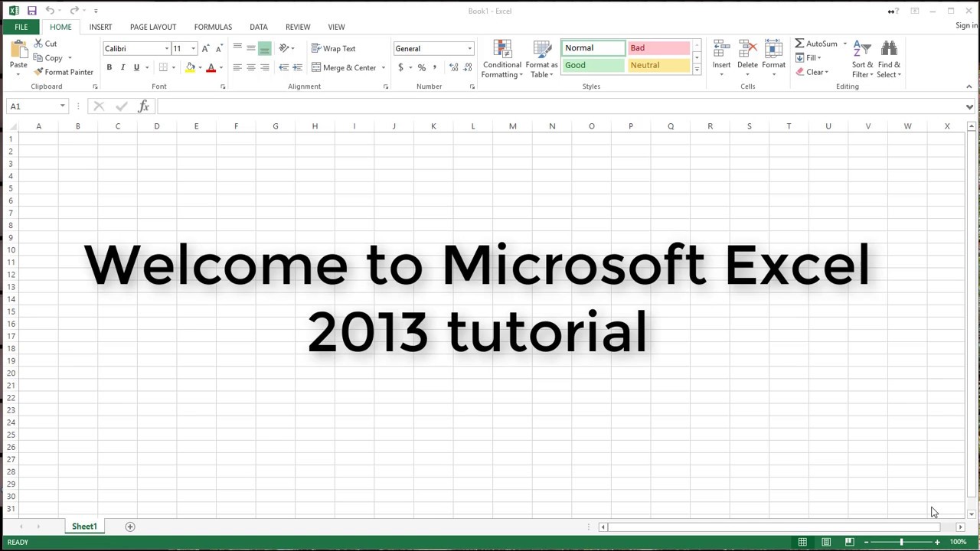Apply the Percent Style icon
Image resolution: width=980 pixels, height=551 pixels.
[421, 67]
